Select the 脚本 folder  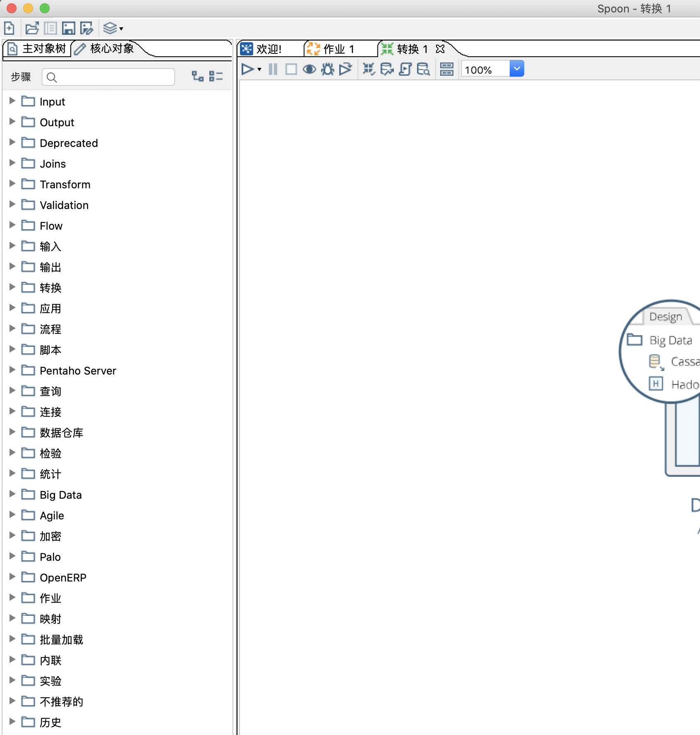50,350
